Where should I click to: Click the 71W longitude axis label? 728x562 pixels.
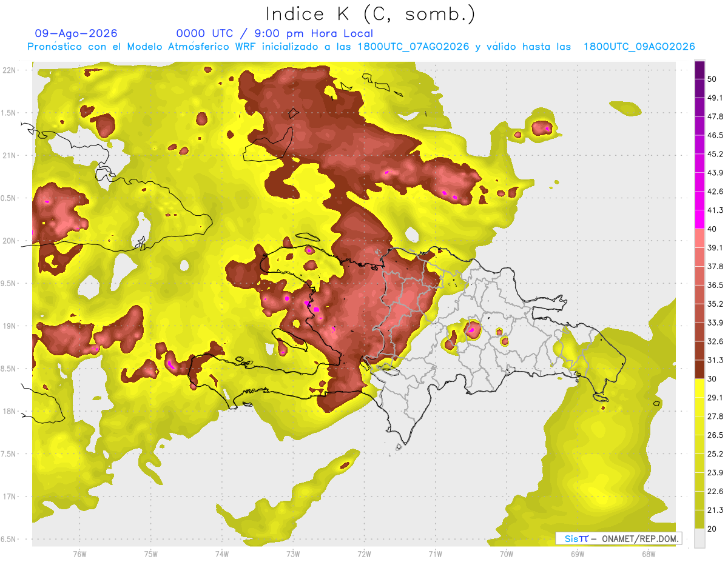[435, 554]
